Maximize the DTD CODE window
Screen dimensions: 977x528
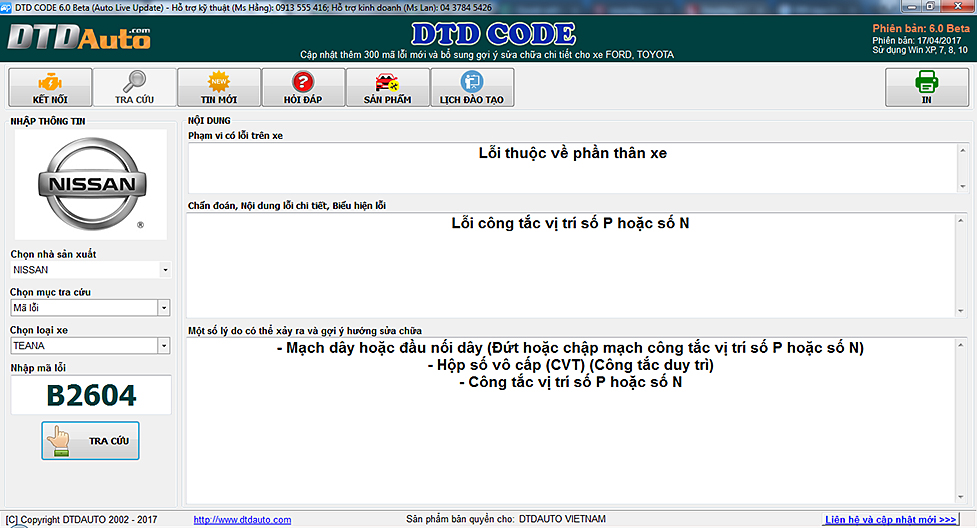coord(930,6)
